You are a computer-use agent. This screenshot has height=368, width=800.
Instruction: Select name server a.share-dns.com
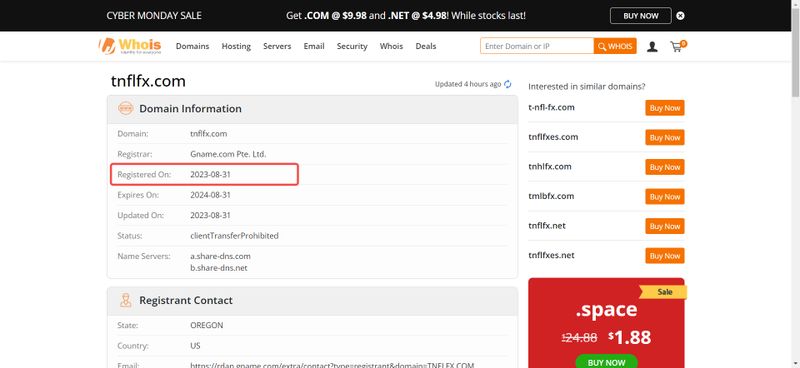[220, 256]
